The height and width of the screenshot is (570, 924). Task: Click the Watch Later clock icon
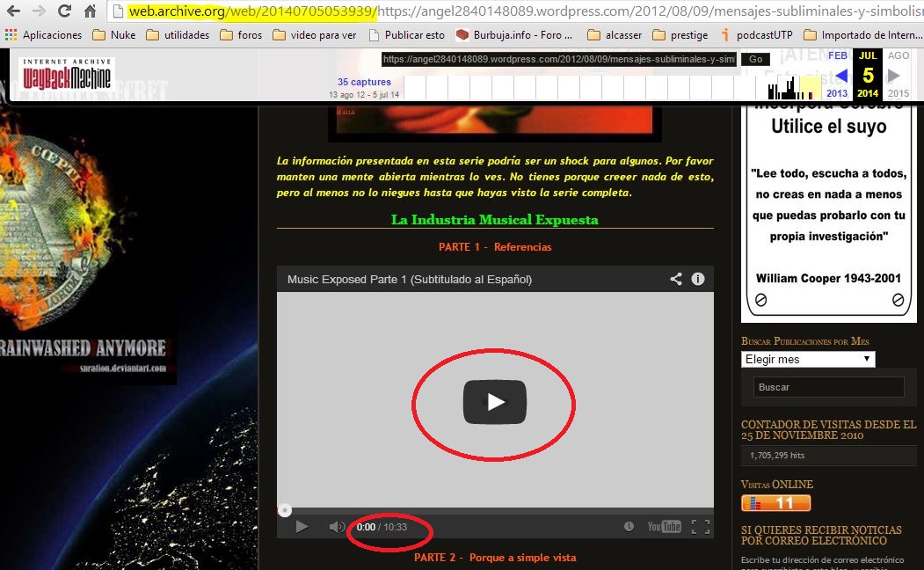coord(629,527)
